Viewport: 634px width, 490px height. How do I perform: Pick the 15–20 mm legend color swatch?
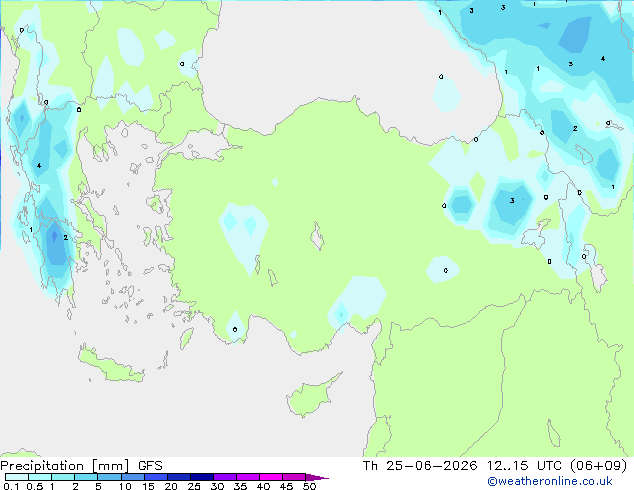[x=156, y=477]
